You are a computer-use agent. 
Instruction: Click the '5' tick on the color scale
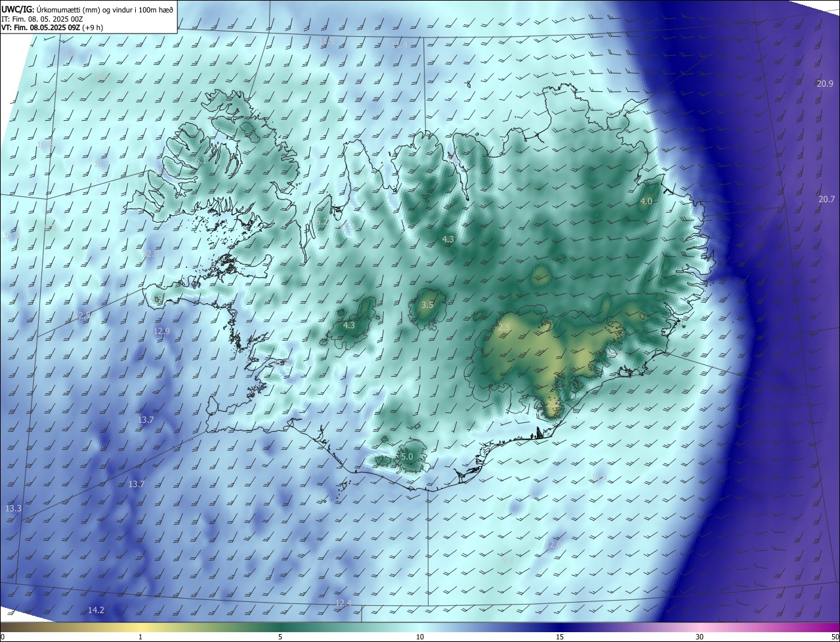(280, 637)
